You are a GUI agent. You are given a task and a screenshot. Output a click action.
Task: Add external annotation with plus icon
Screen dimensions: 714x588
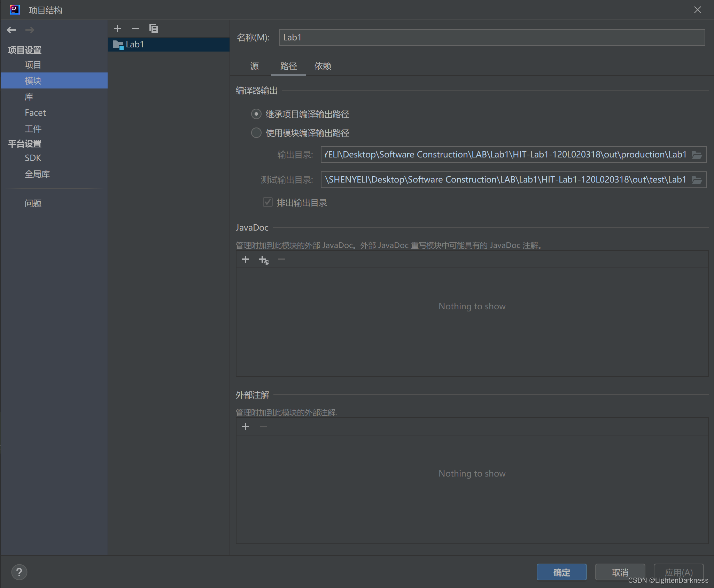246,426
